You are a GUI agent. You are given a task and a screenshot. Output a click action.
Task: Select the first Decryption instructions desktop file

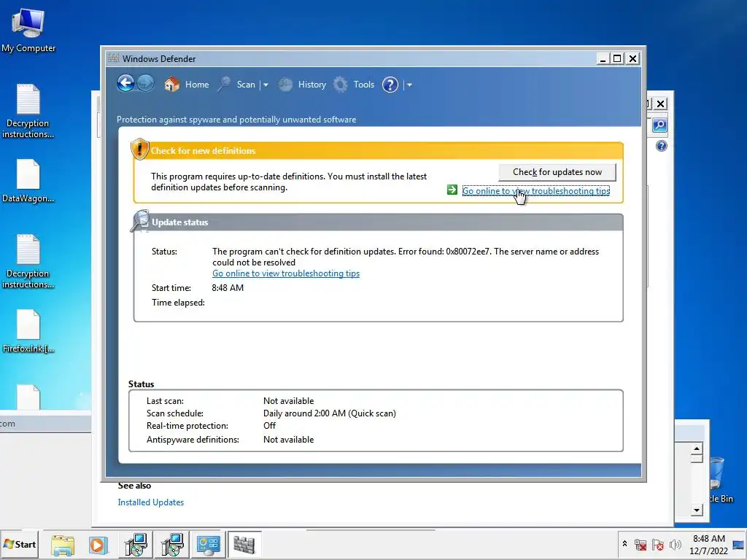tap(28, 111)
